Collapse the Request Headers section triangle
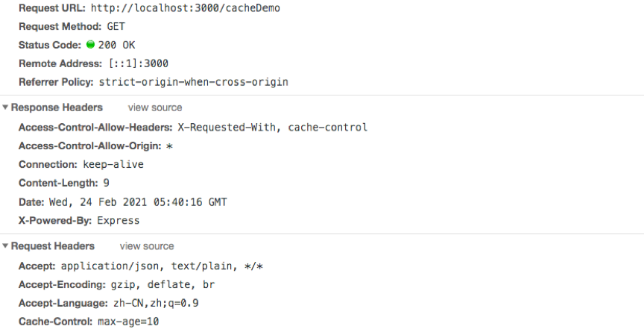The height and width of the screenshot is (332, 644). [5, 246]
